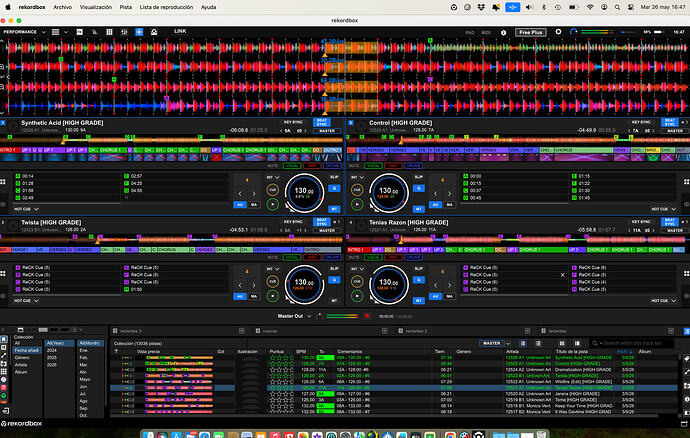Click the headphone icon in top toolbar
The height and width of the screenshot is (438, 690).
pos(573,32)
